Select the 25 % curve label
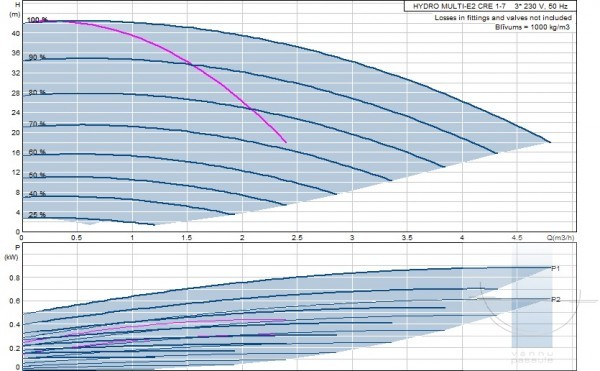Image resolution: width=600 pixels, height=371 pixels. point(37,215)
